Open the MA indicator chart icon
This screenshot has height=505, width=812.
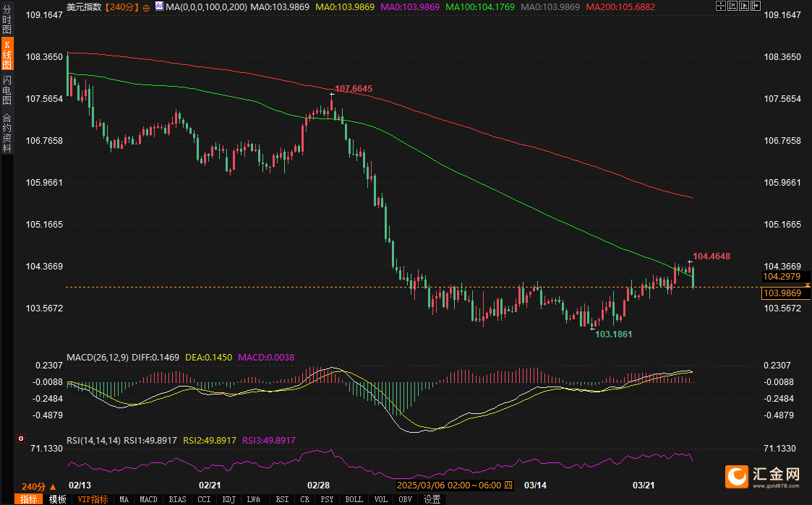pyautogui.click(x=160, y=7)
